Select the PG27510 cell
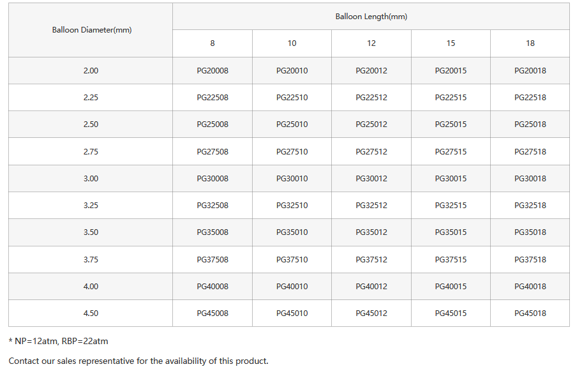The image size is (575, 392). 292,152
